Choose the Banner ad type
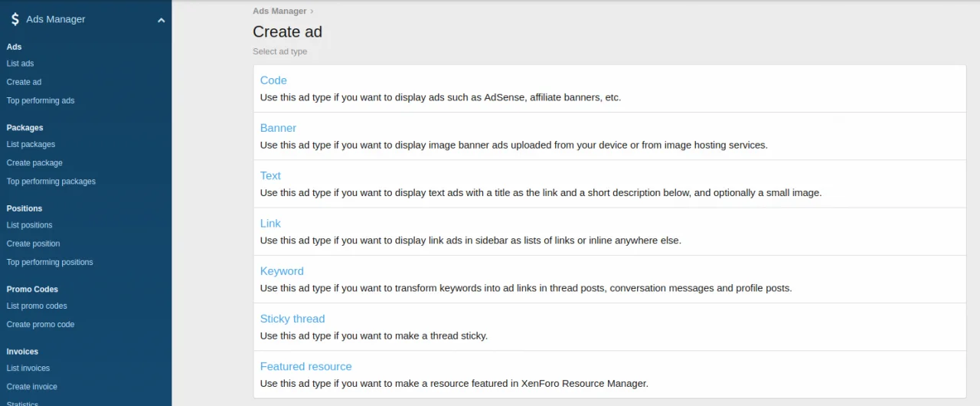Image resolution: width=980 pixels, height=406 pixels. tap(278, 128)
